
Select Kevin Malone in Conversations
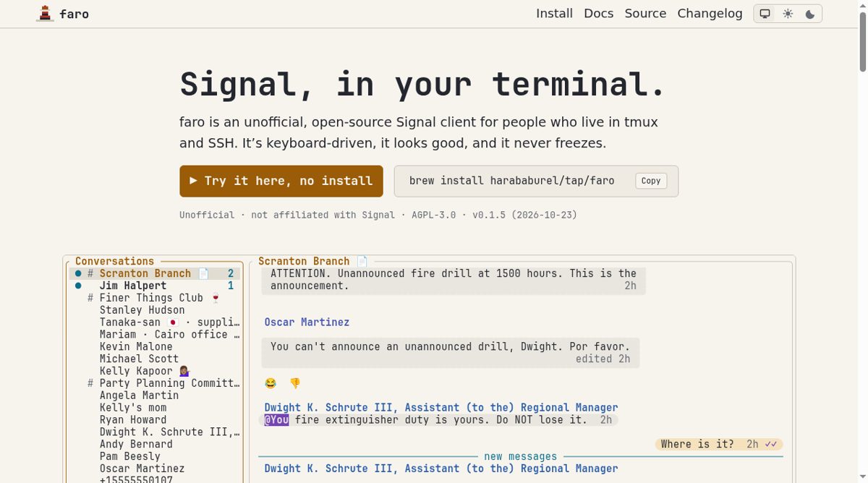tap(156, 347)
